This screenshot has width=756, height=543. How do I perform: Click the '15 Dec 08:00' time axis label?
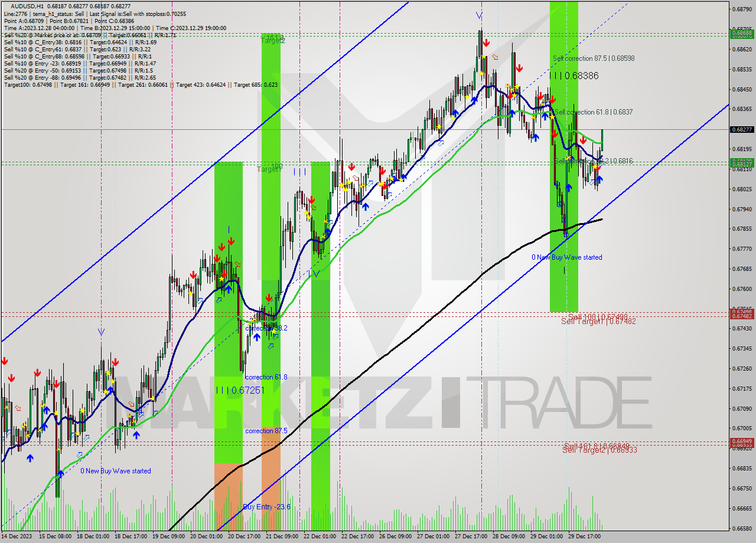pyautogui.click(x=56, y=537)
